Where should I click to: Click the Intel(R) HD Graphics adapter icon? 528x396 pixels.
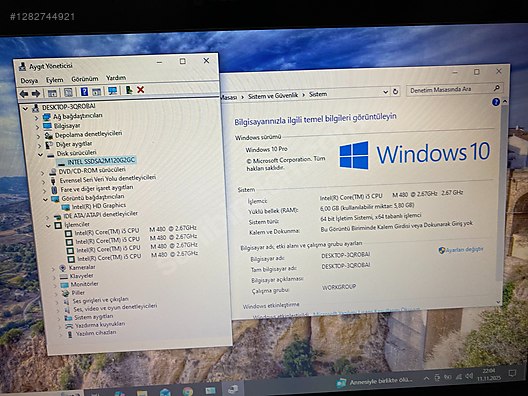pos(66,207)
